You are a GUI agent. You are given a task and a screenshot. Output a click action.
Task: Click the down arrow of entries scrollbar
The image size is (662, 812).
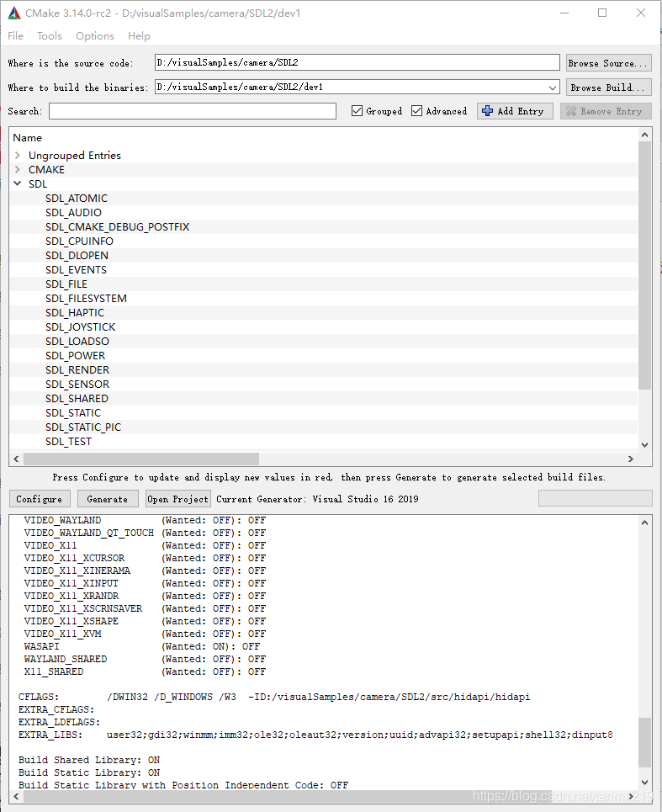point(644,445)
